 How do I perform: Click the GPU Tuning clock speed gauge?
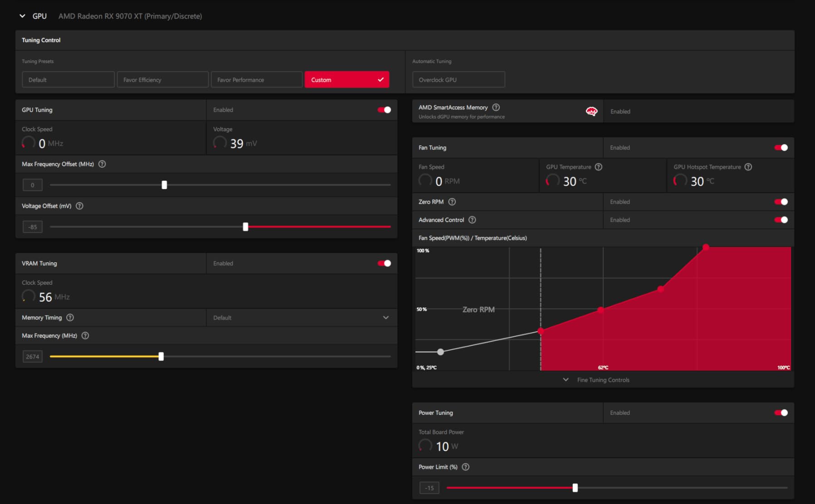click(29, 143)
